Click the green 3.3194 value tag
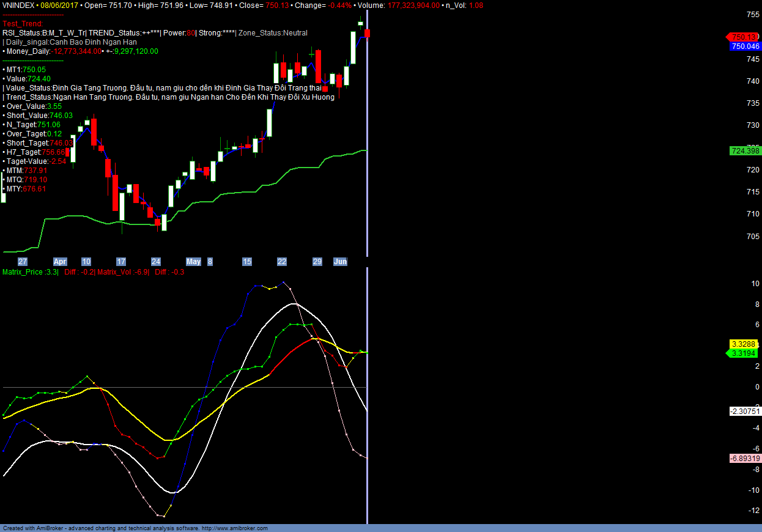This screenshot has width=762, height=532. (743, 353)
